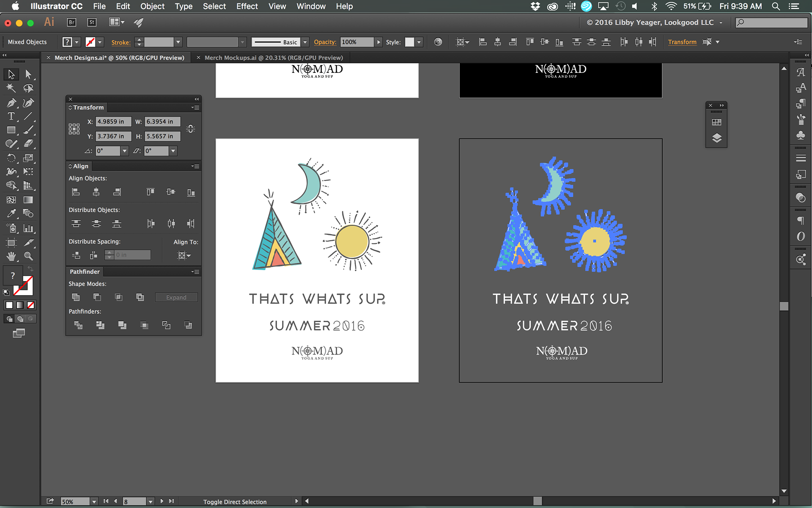Select the Magic Wand tool
The image size is (812, 508).
click(x=11, y=88)
